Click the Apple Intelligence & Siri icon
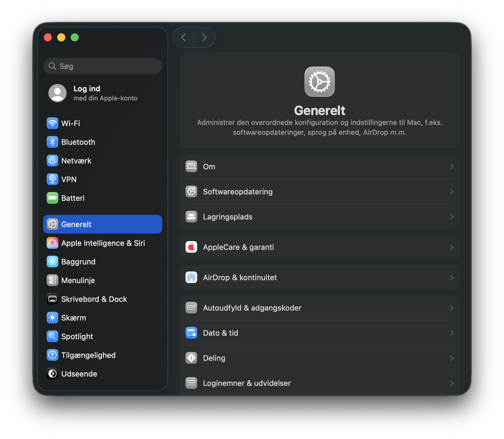Viewport: 504px width, 439px height. click(x=52, y=243)
